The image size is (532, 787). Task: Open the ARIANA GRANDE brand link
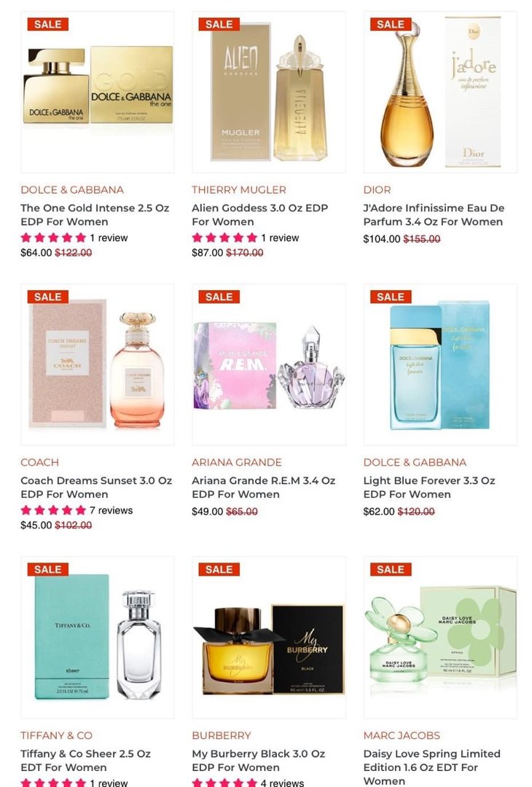237,462
